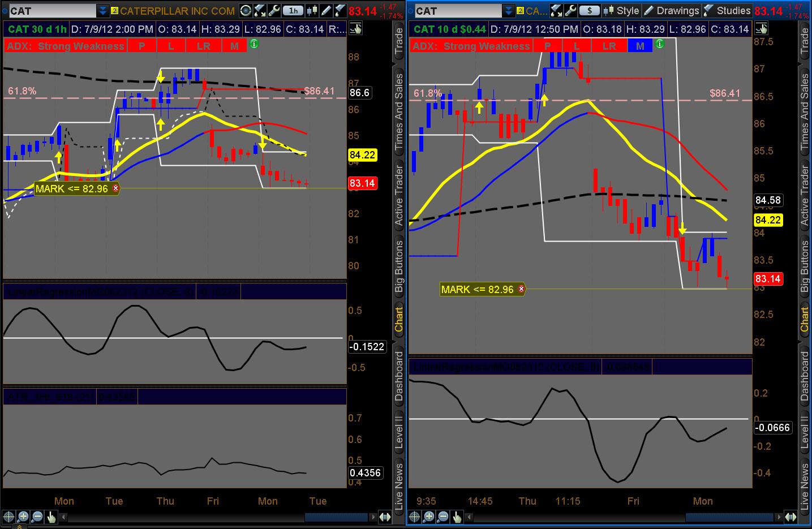Click the green info icon on left chart
The width and height of the screenshot is (812, 529).
pos(254,44)
